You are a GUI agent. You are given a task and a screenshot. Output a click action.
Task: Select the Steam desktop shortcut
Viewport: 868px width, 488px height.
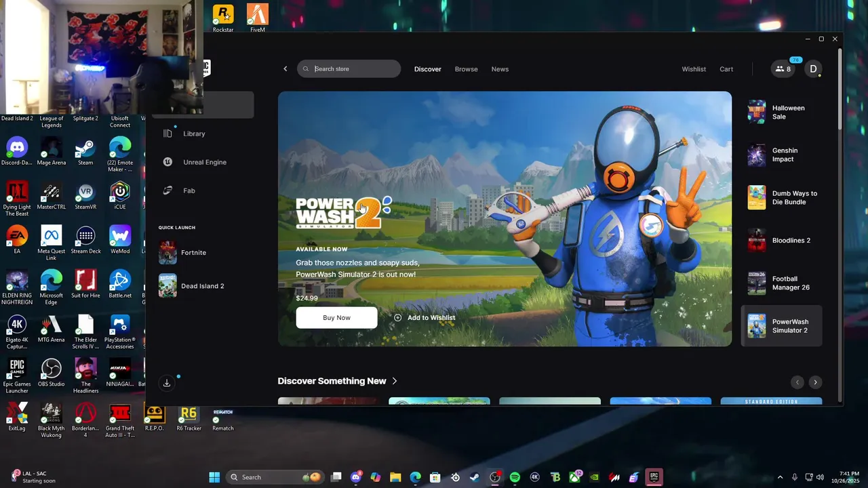pos(85,152)
